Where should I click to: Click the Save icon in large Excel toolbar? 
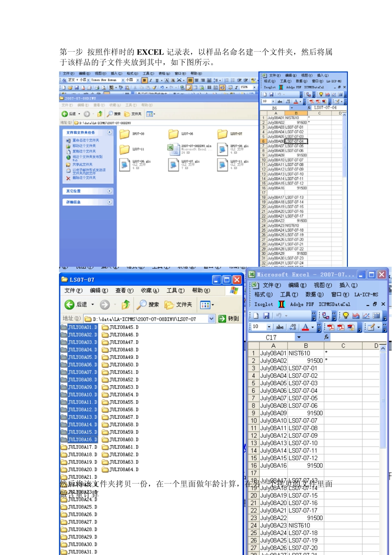click(x=266, y=316)
